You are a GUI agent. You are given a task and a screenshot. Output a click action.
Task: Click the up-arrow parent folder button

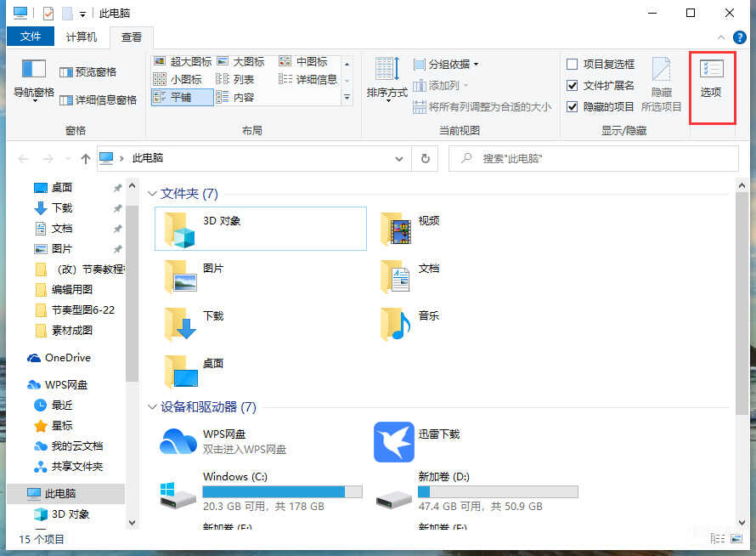[x=85, y=159]
